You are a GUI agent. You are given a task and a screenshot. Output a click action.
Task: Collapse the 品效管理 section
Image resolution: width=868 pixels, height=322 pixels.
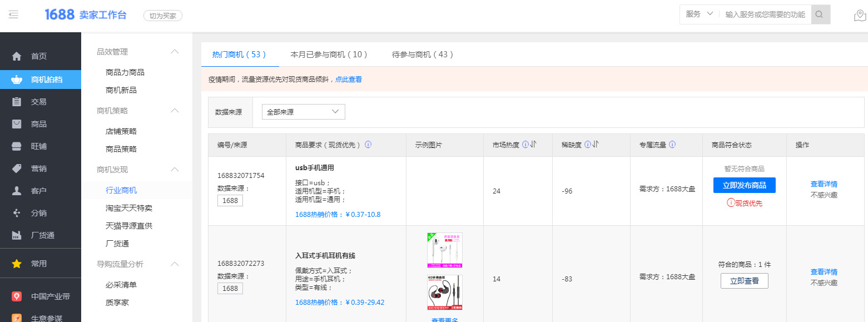175,52
